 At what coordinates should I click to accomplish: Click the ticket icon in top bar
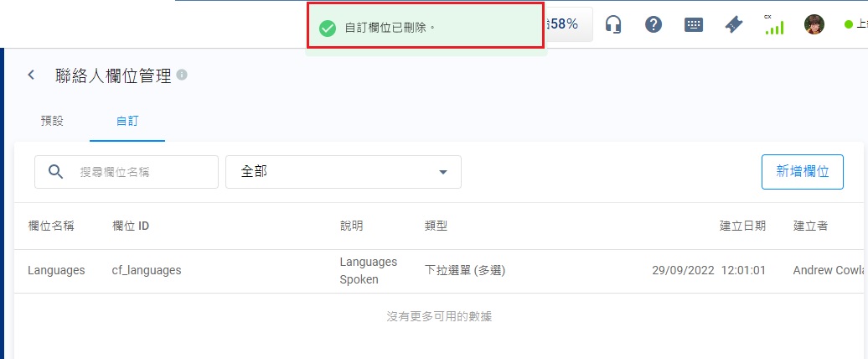(734, 25)
